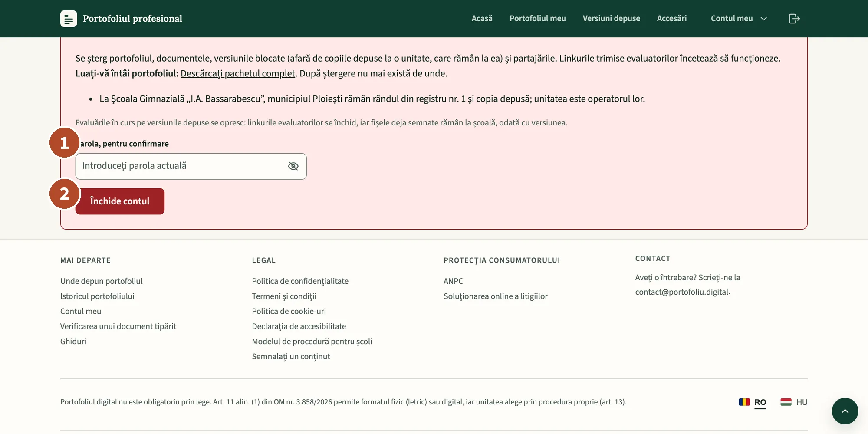Open Unde depun portofoliul footer link

tap(102, 281)
